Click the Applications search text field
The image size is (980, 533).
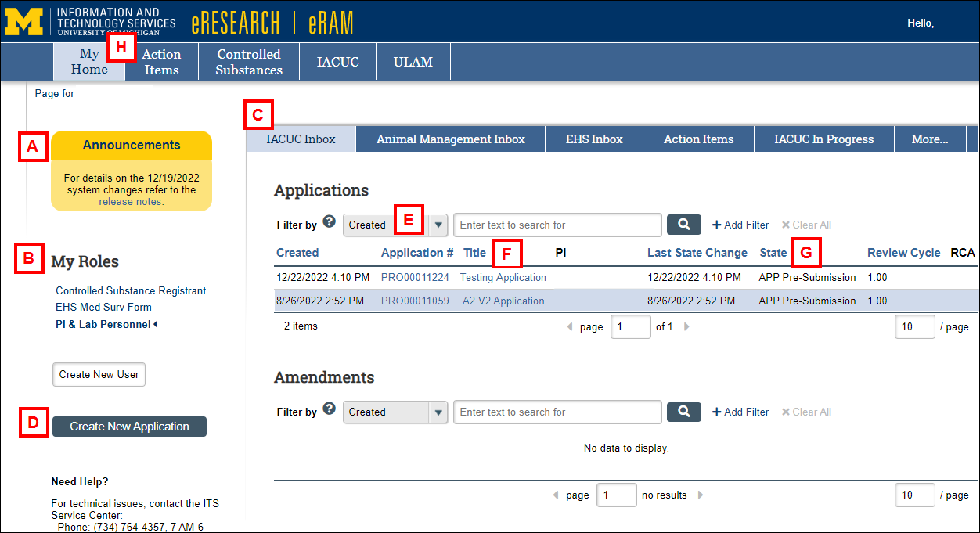coord(557,225)
